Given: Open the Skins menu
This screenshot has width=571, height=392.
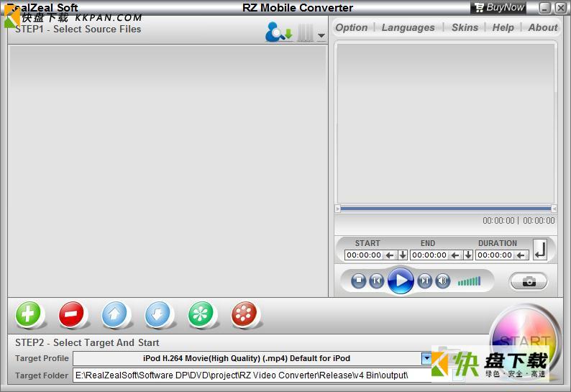Looking at the screenshot, I should tap(465, 27).
